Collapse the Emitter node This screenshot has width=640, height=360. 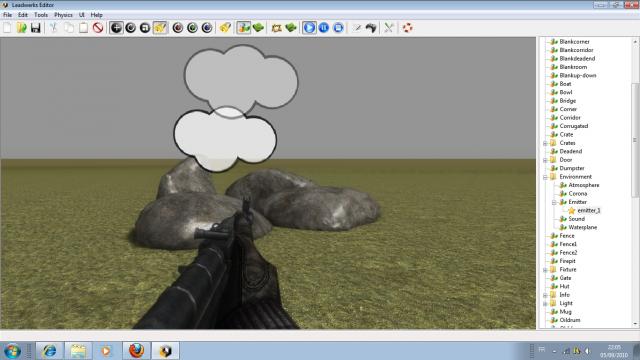pos(554,202)
